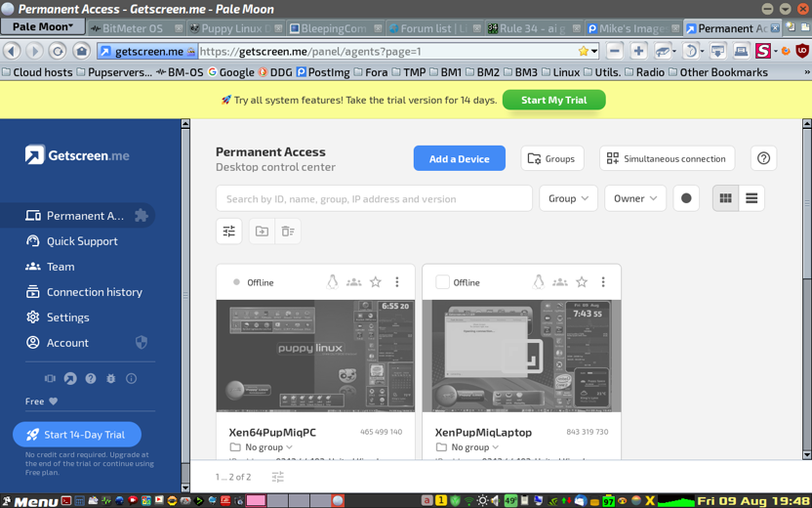812x508 pixels.
Task: Switch to Mike's Images tab
Action: tap(633, 28)
